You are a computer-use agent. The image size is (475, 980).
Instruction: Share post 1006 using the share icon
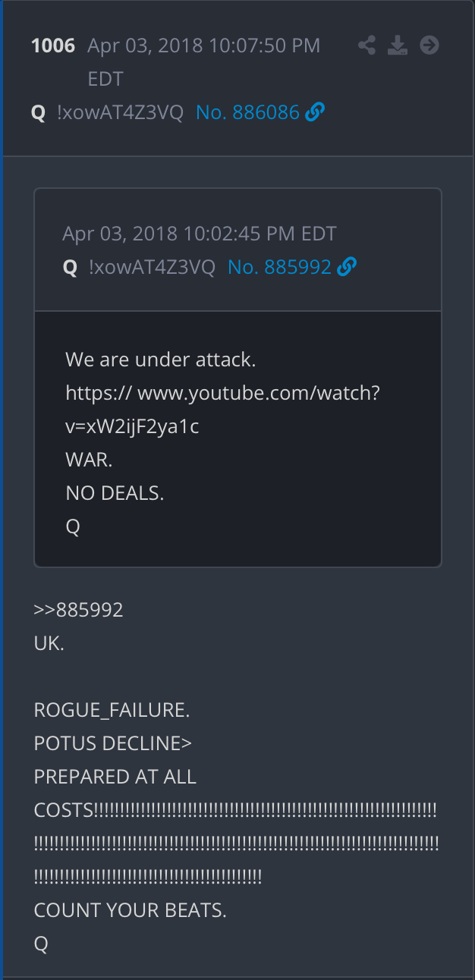point(367,46)
